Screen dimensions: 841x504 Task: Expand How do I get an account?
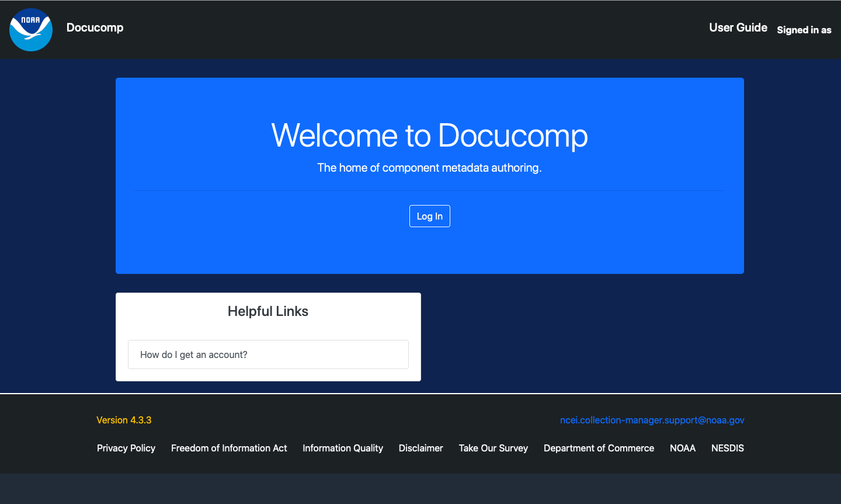[268, 354]
